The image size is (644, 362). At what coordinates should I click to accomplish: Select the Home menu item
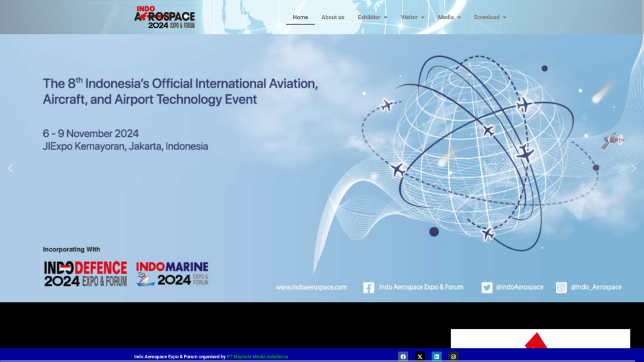point(300,17)
